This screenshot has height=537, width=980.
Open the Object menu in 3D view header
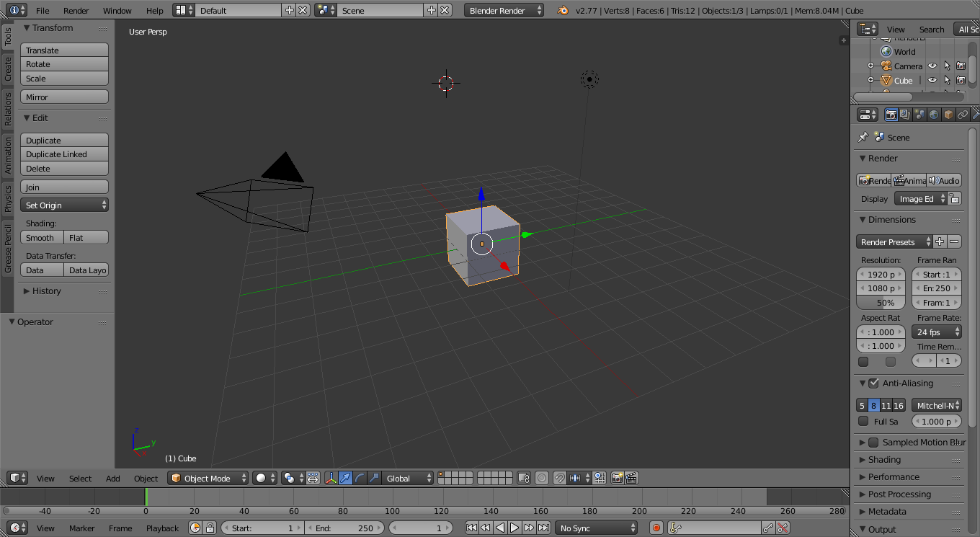(x=146, y=478)
